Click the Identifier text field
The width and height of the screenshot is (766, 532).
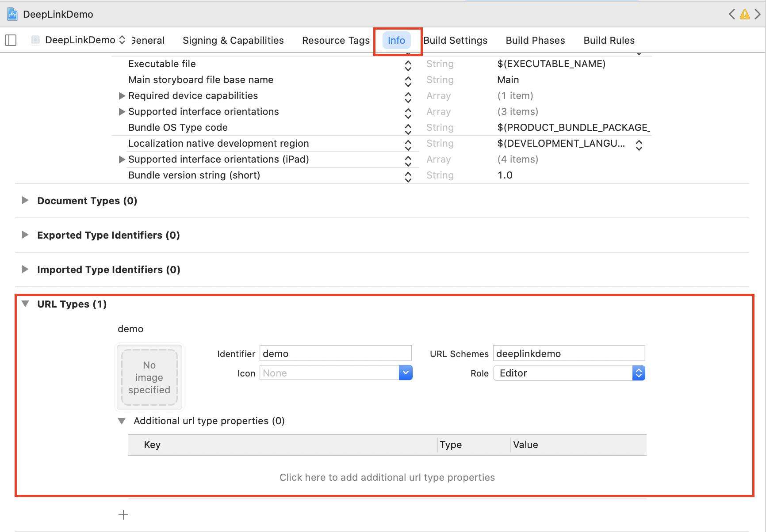(x=336, y=353)
